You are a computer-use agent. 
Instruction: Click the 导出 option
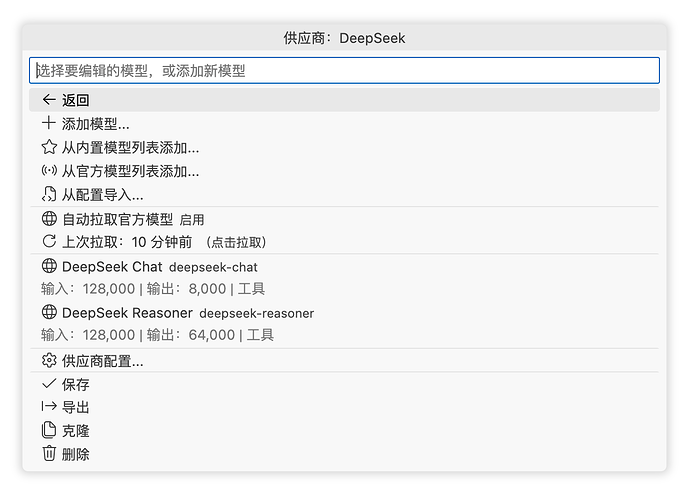click(x=344, y=407)
